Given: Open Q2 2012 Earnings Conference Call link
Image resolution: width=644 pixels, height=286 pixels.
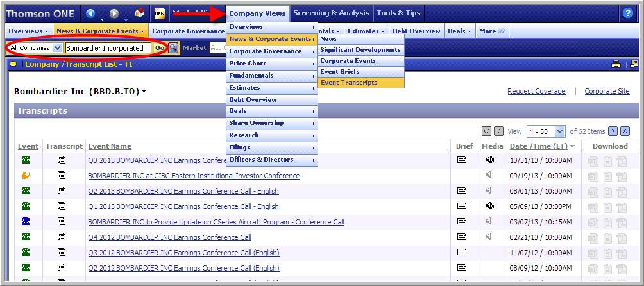Looking at the screenshot, I should point(183,268).
